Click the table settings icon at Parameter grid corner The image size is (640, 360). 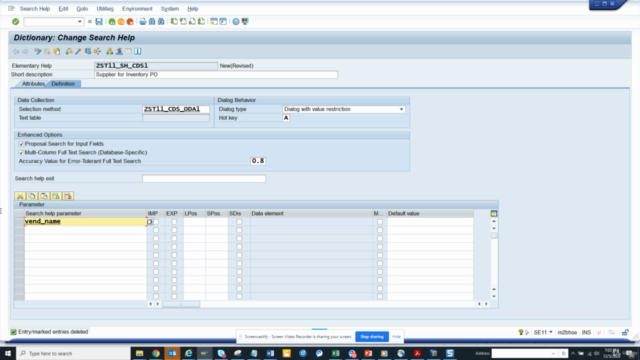pyautogui.click(x=494, y=213)
